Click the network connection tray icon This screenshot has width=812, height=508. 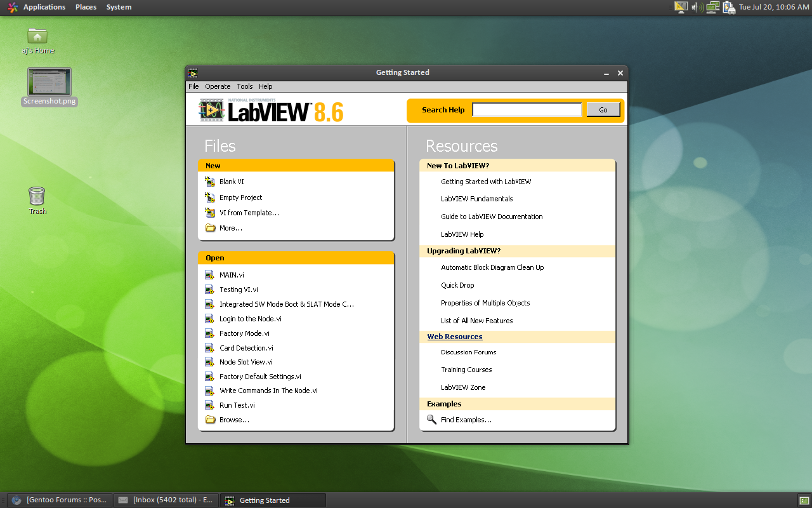[x=713, y=8]
